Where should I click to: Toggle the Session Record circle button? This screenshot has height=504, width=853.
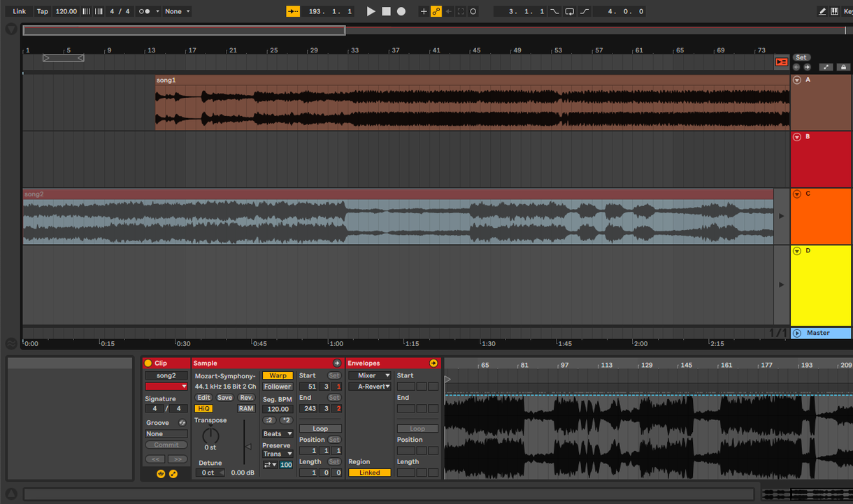473,11
